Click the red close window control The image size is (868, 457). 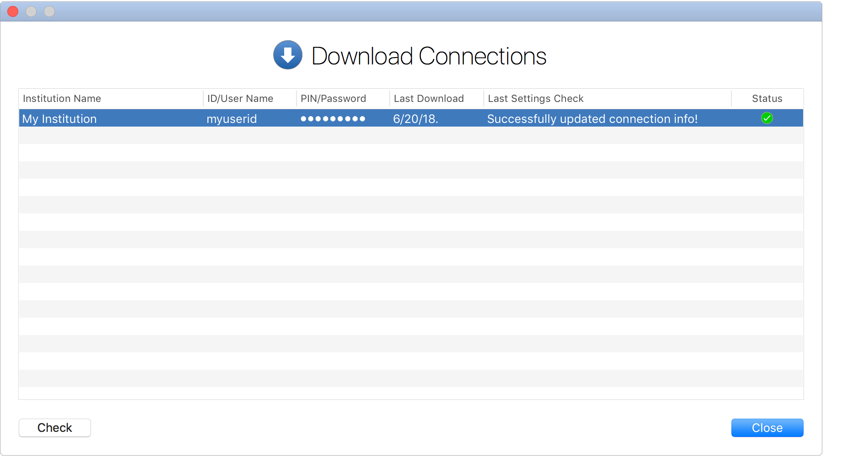[x=13, y=11]
